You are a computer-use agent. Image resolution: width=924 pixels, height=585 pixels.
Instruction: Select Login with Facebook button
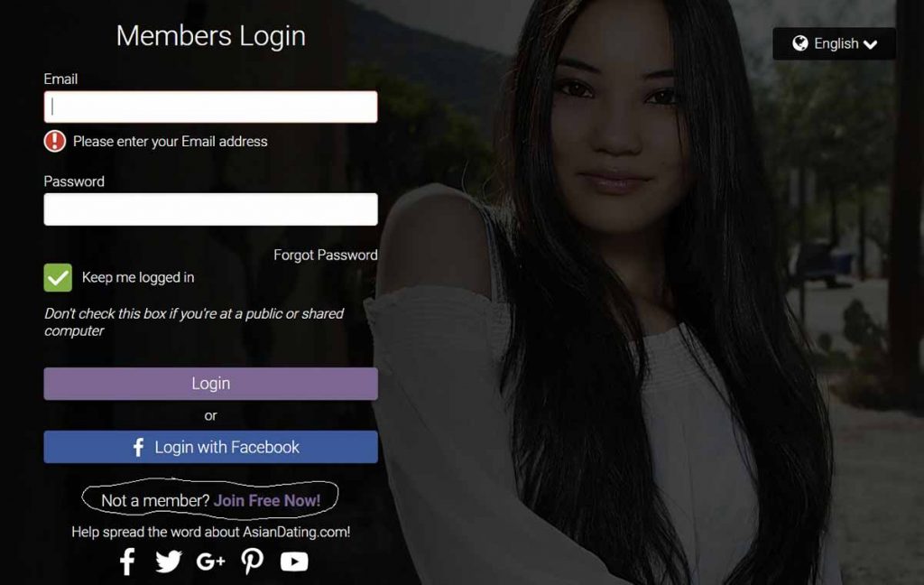point(211,447)
